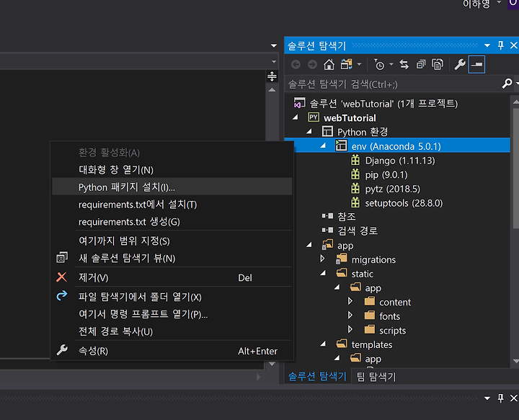Choose 전체 경로 복사(U) menu item
The height and width of the screenshot is (420, 519).
coord(172,331)
